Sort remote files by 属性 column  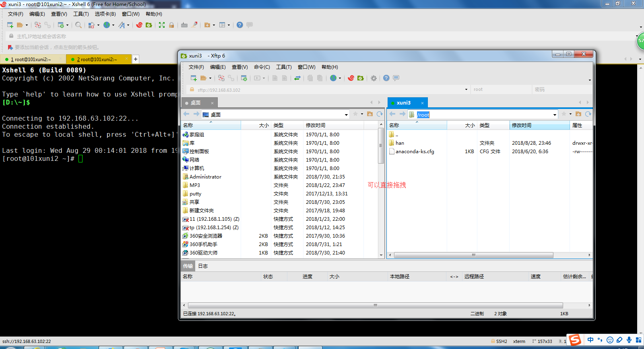pyautogui.click(x=581, y=125)
